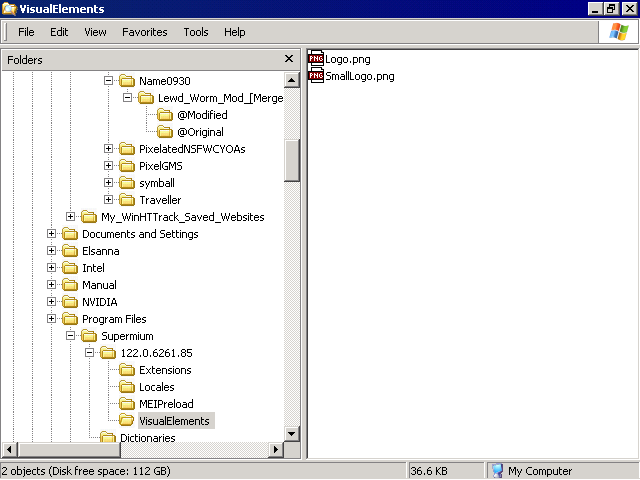Open the Edit menu

[59, 32]
